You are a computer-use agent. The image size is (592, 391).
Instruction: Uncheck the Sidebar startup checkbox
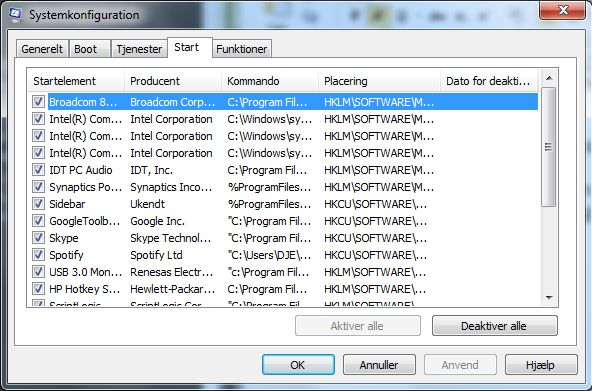point(38,203)
